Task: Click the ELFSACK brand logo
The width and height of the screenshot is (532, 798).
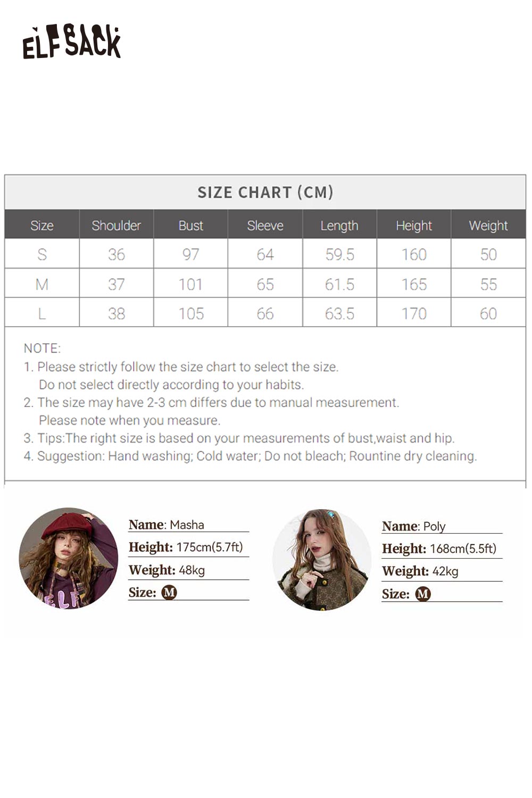Action: point(72,42)
